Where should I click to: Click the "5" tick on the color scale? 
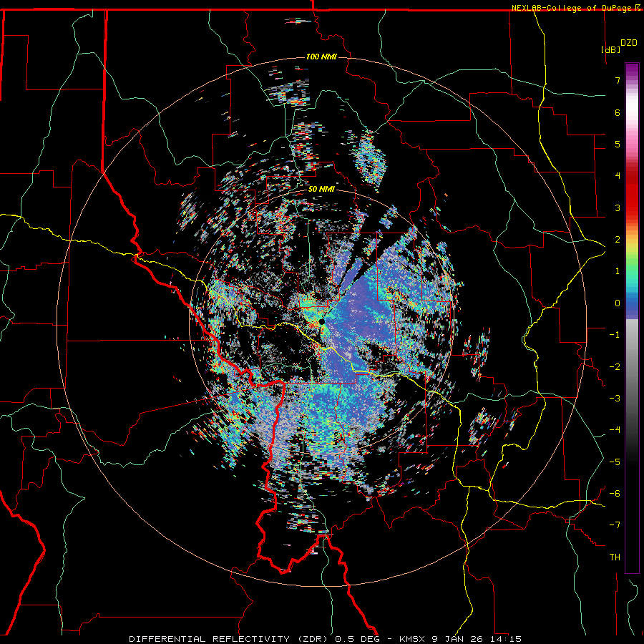point(618,144)
